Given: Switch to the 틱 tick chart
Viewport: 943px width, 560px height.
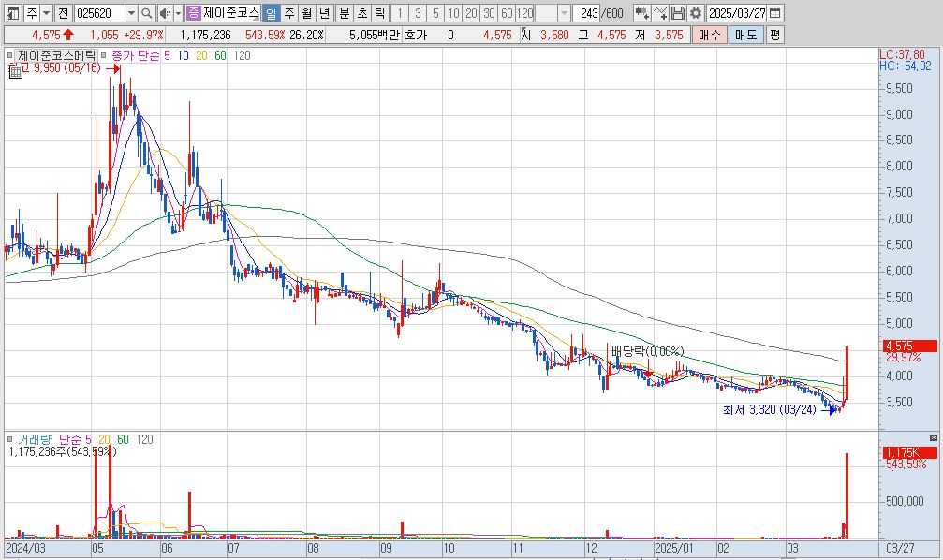Looking at the screenshot, I should point(379,12).
